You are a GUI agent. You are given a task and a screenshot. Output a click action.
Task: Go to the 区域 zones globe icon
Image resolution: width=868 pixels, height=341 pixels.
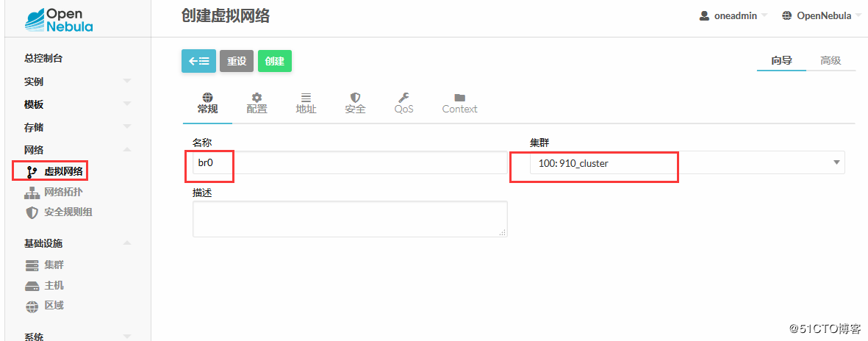[x=32, y=306]
